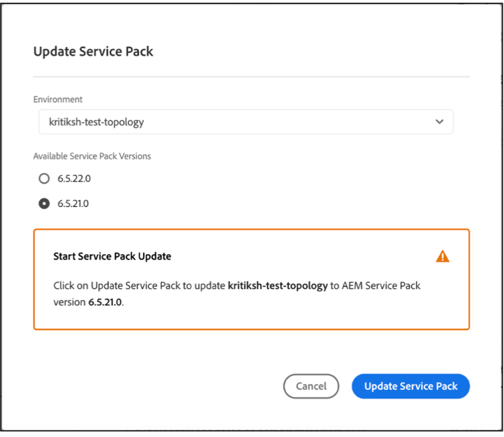
Task: Click the Start Service Pack Update heading
Action: coord(112,256)
